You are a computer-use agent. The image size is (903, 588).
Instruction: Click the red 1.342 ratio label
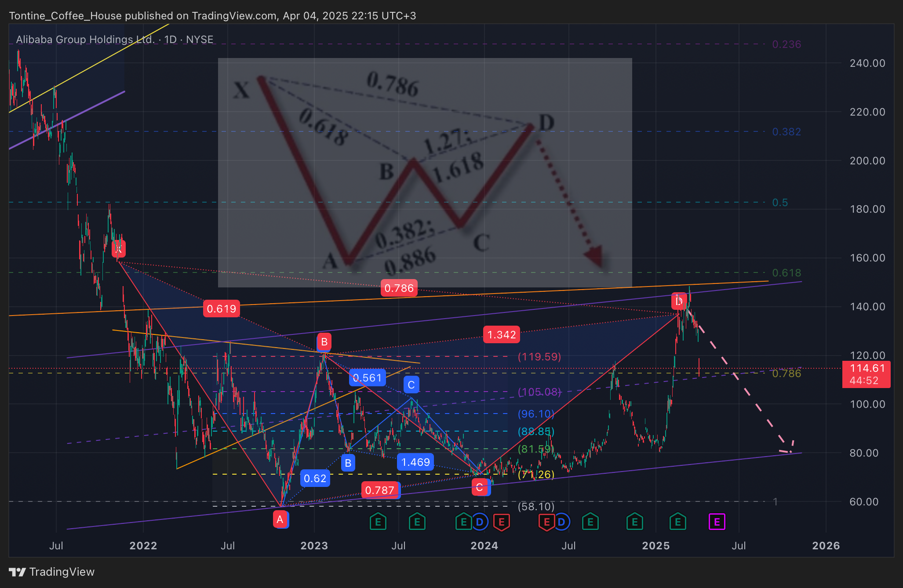coord(502,334)
